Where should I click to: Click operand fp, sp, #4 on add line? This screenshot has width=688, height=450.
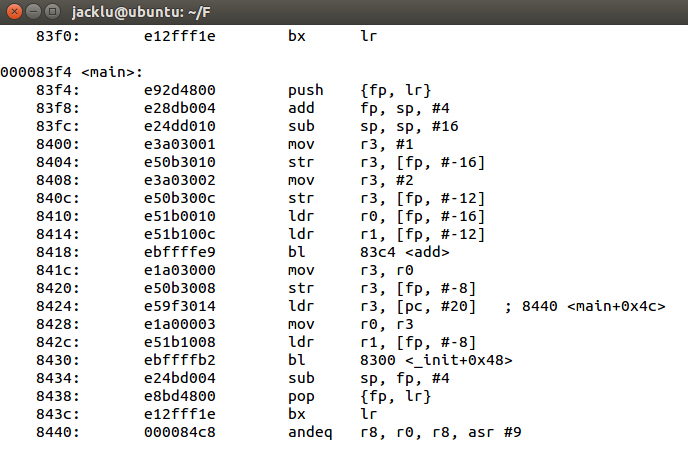coord(405,108)
